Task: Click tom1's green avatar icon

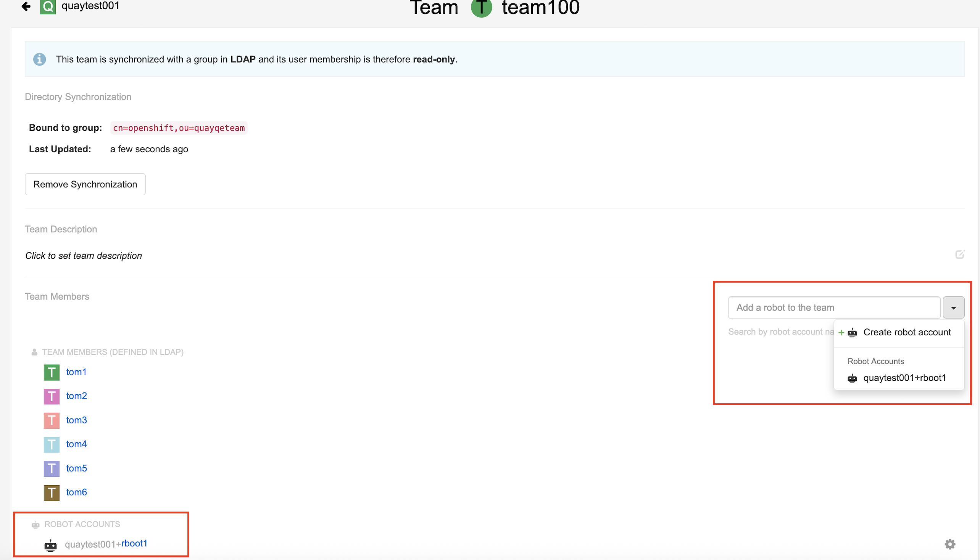Action: coord(52,372)
